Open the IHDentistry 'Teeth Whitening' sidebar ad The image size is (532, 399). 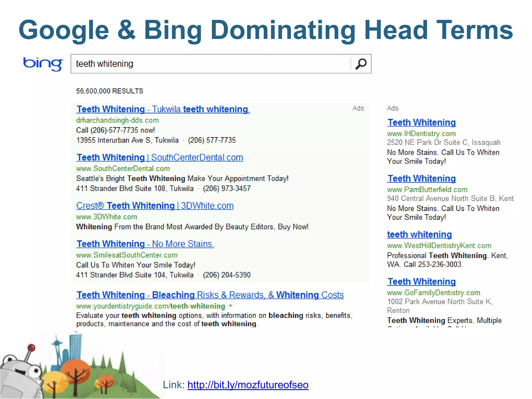click(x=421, y=122)
